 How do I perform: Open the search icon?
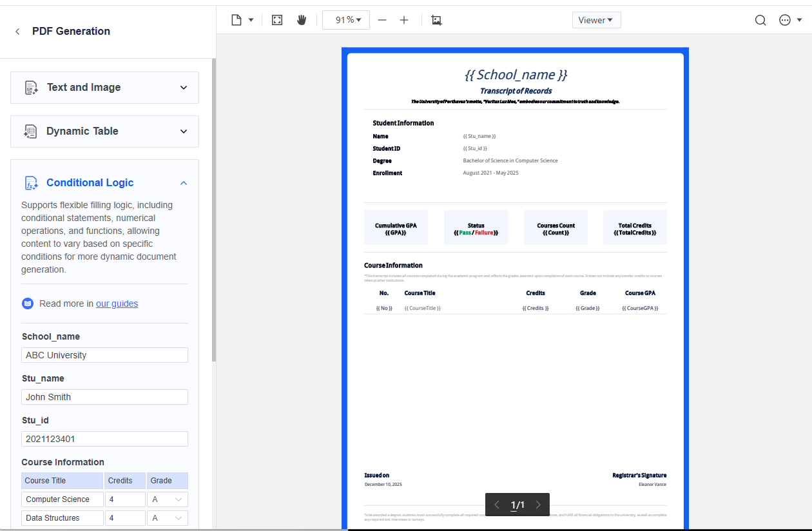(x=760, y=20)
